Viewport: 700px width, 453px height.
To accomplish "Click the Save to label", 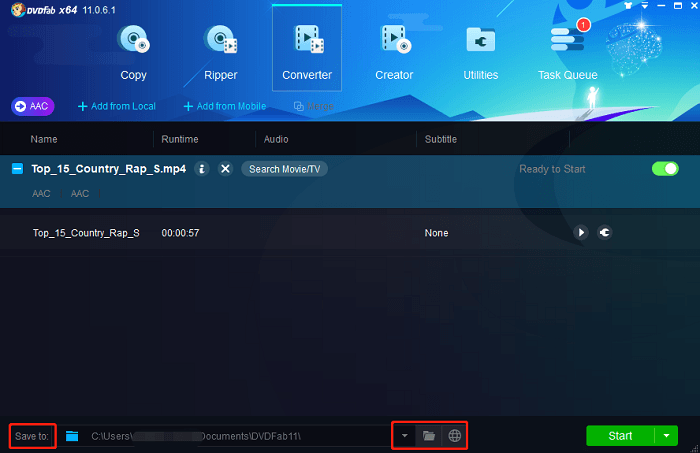I will pyautogui.click(x=32, y=436).
